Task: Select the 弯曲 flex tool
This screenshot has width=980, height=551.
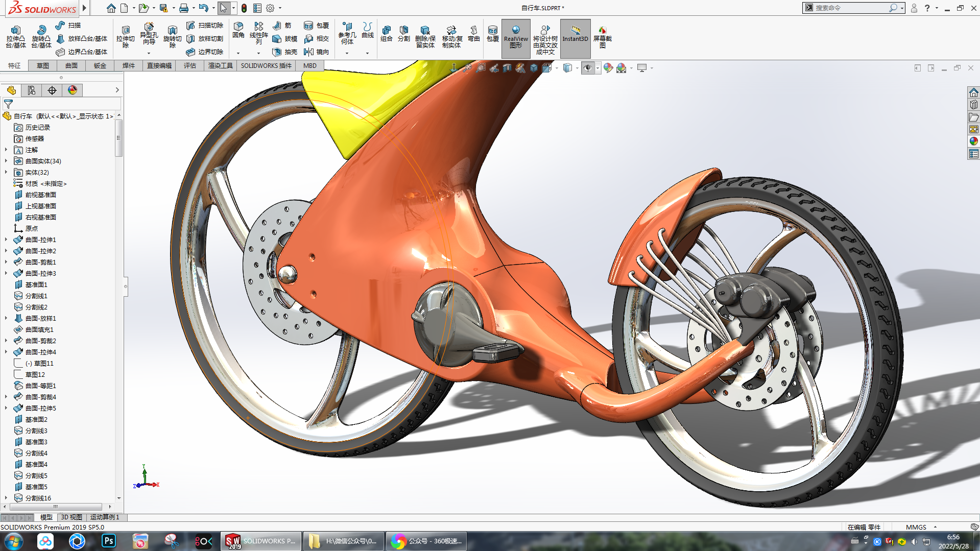Action: coord(474,34)
